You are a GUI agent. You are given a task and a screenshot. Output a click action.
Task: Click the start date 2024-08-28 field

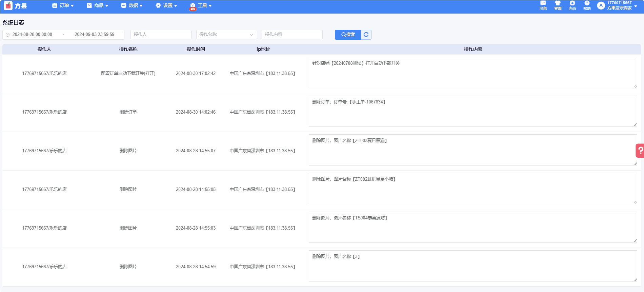[x=33, y=35]
